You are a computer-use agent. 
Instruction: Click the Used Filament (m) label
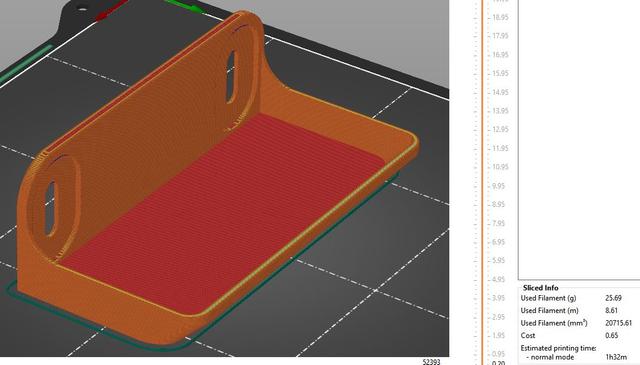pyautogui.click(x=549, y=311)
